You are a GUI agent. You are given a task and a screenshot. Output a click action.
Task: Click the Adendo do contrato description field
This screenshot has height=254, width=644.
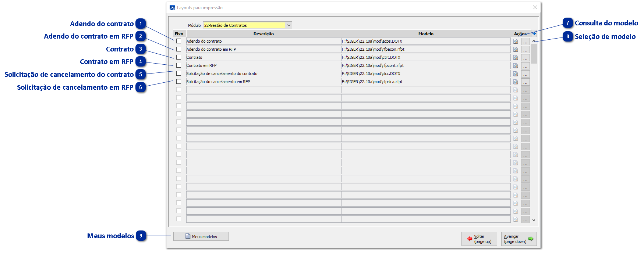point(263,41)
